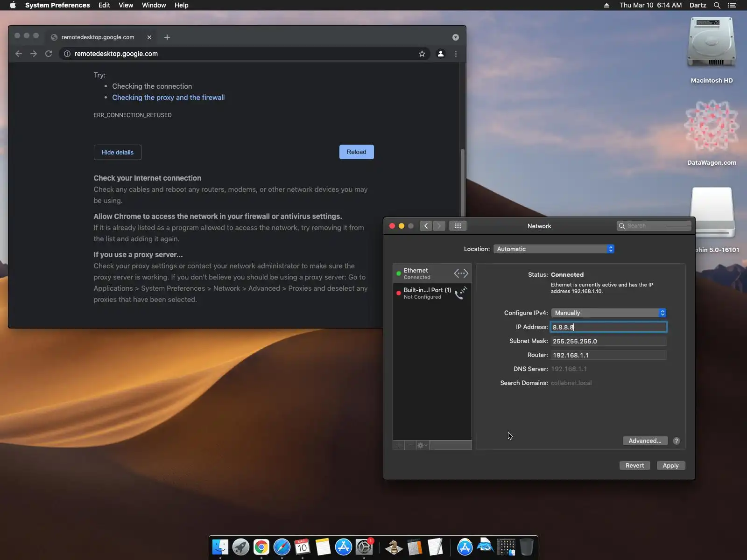The image size is (747, 560).
Task: Click the Subnet Mask field
Action: click(x=609, y=341)
